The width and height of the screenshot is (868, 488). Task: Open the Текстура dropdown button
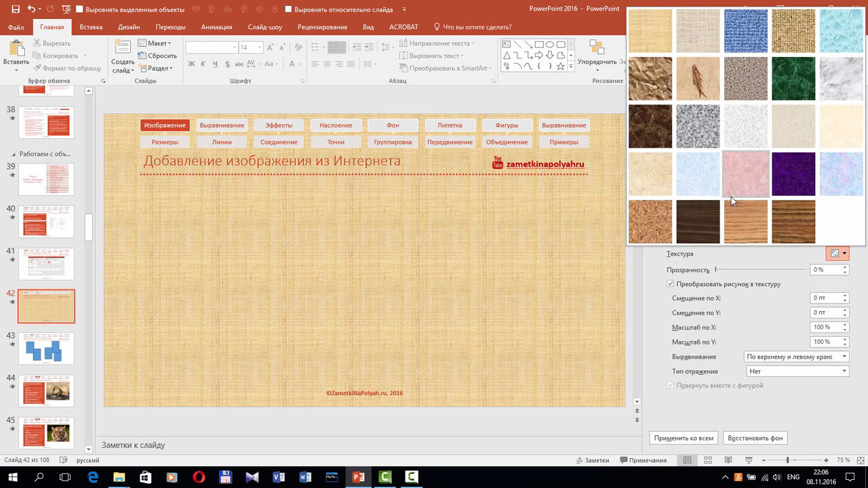point(837,253)
